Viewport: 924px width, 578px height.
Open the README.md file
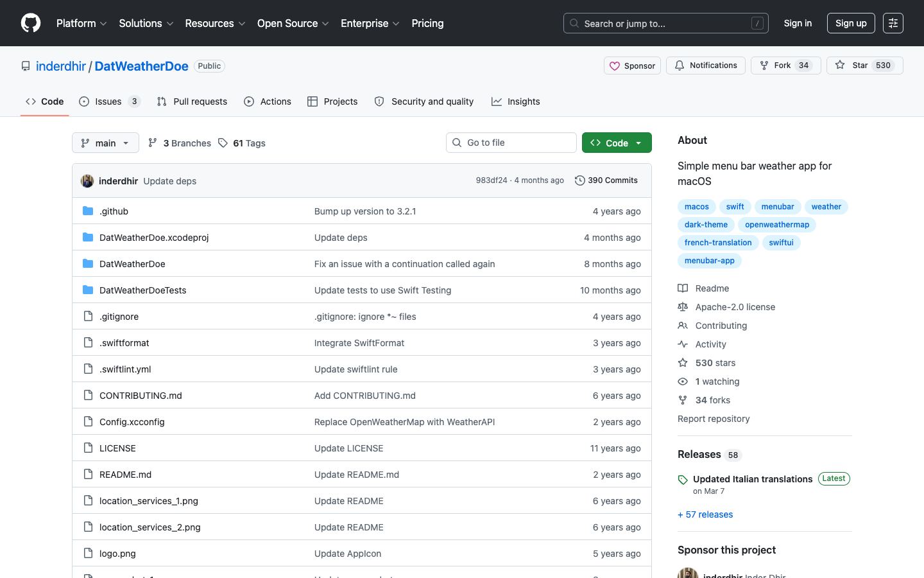126,475
